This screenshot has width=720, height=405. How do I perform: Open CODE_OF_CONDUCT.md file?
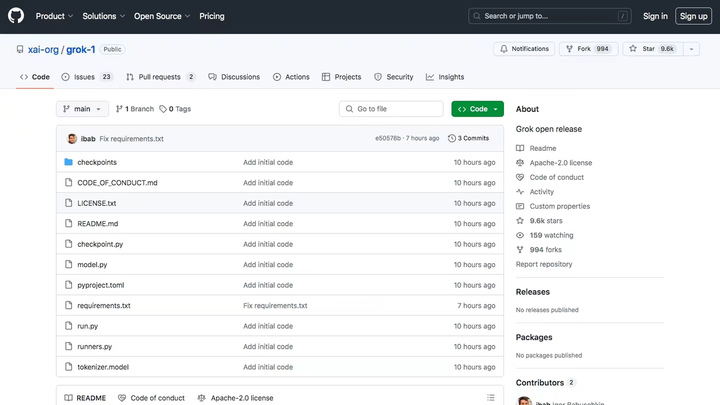tap(117, 183)
